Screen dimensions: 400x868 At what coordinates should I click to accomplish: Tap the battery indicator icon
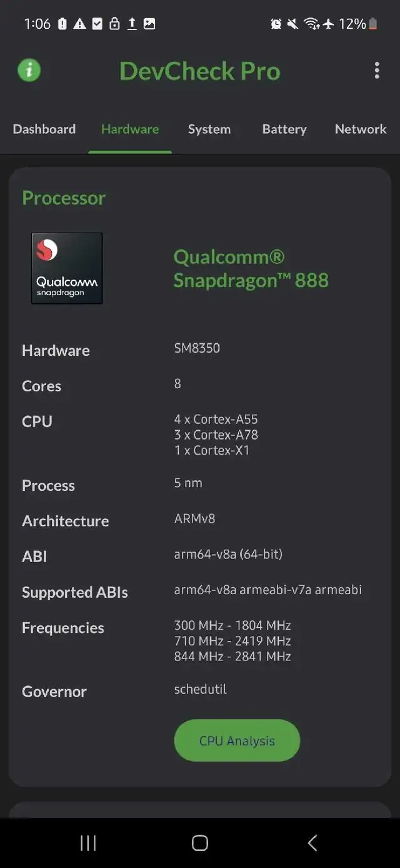tap(373, 24)
